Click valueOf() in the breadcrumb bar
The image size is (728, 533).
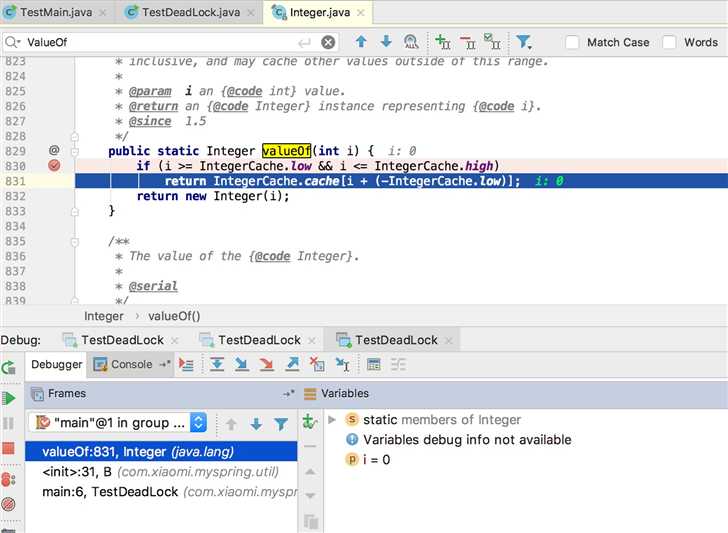tap(174, 316)
